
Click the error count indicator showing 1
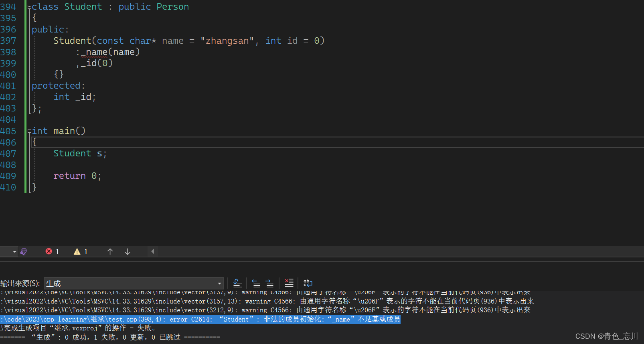click(x=52, y=251)
